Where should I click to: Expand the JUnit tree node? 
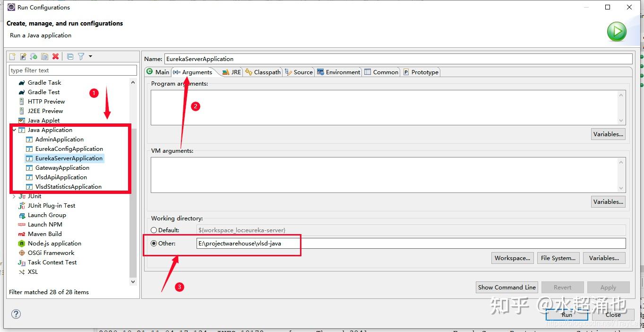pos(15,196)
